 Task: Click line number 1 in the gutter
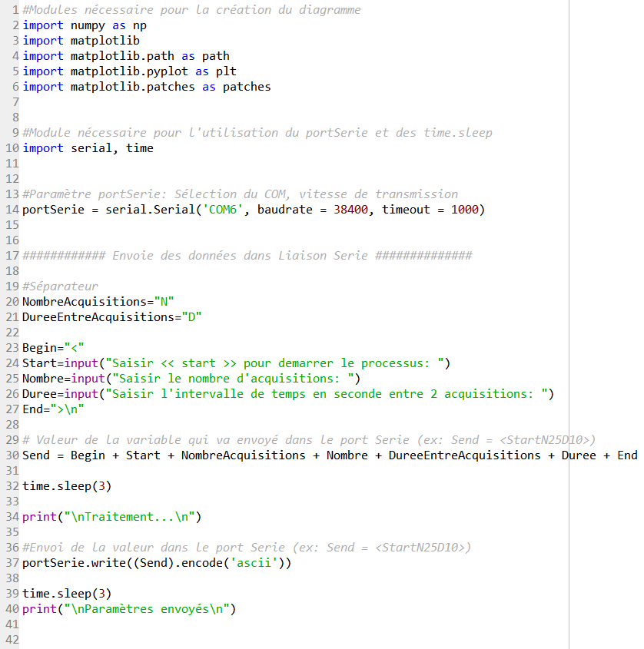[15, 10]
